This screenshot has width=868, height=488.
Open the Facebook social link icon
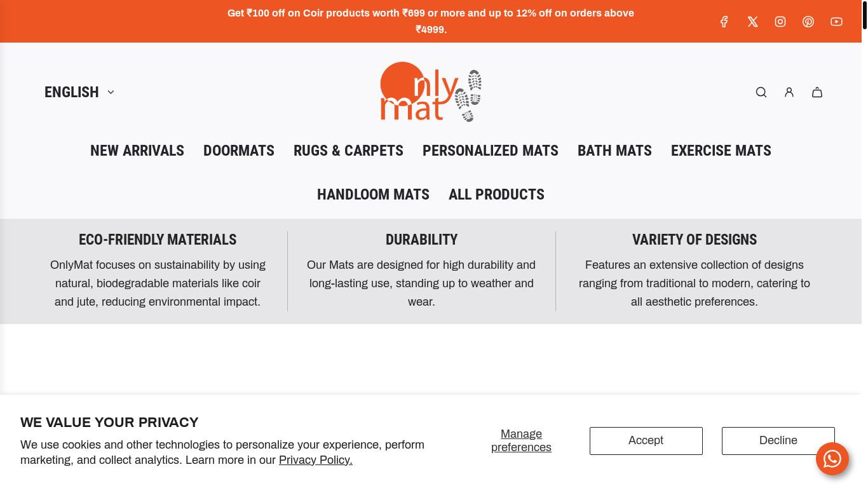tap(724, 22)
